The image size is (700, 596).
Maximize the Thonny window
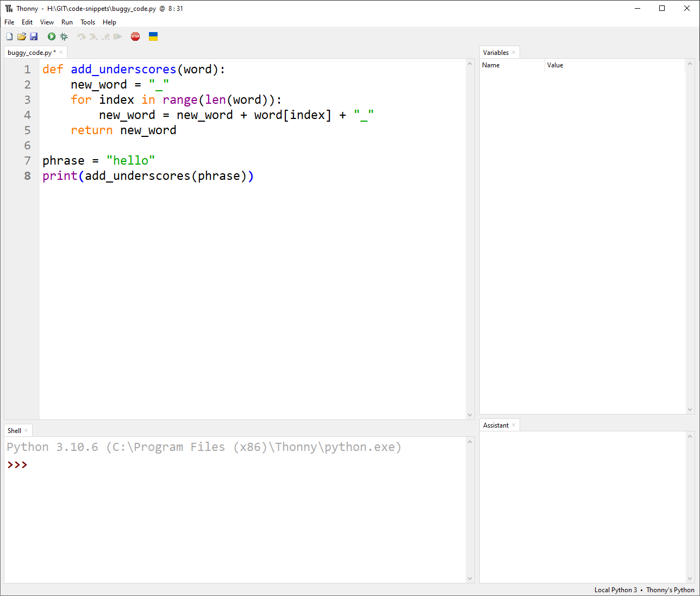point(662,8)
